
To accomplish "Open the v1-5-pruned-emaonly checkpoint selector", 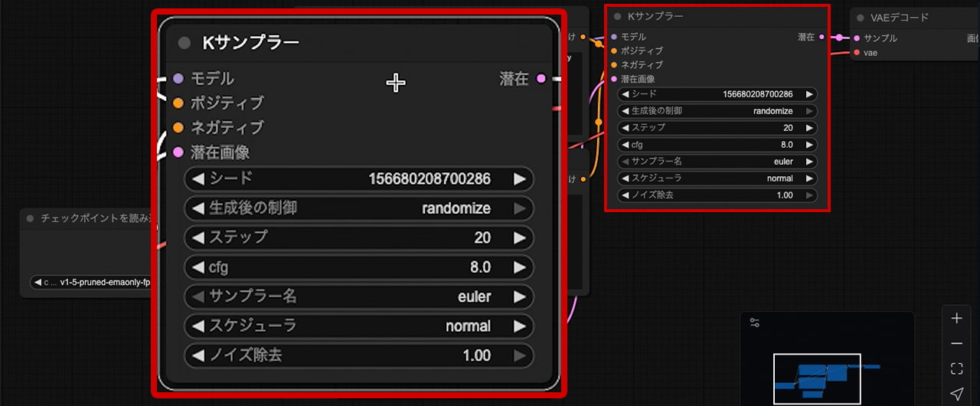I will tap(92, 283).
